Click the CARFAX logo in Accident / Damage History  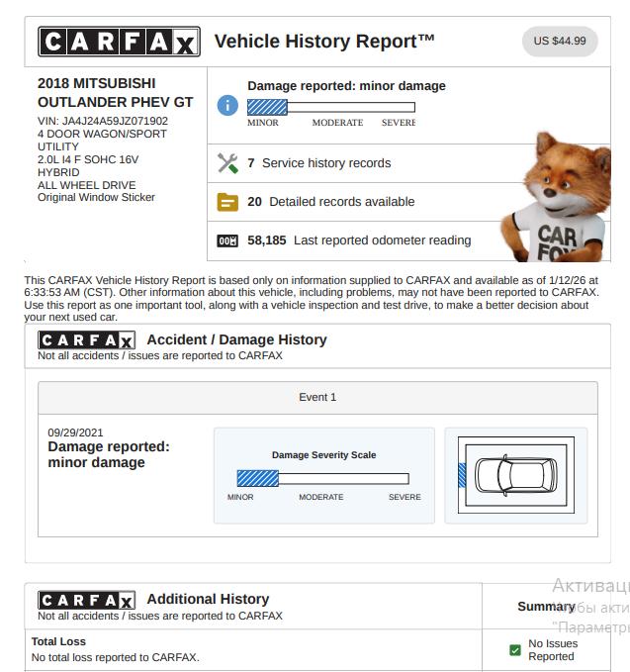coord(86,340)
